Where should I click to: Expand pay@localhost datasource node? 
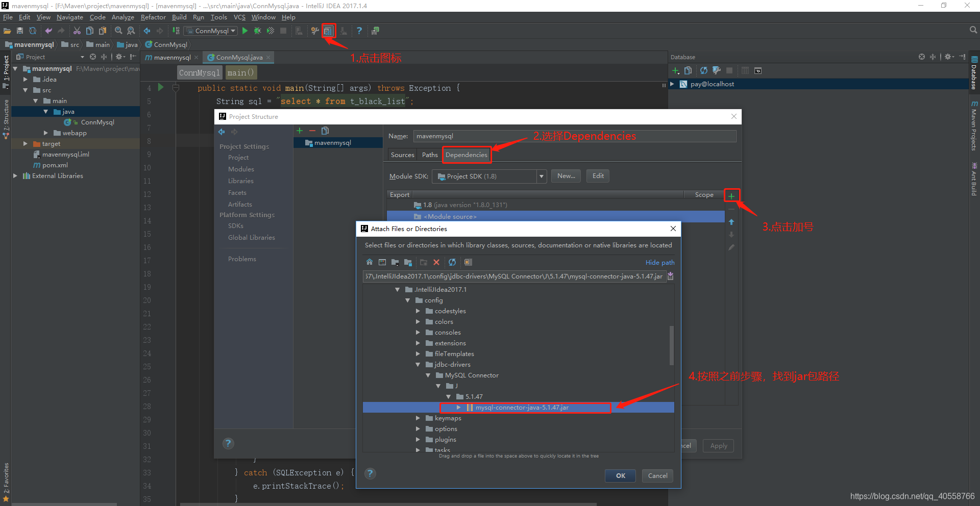672,84
